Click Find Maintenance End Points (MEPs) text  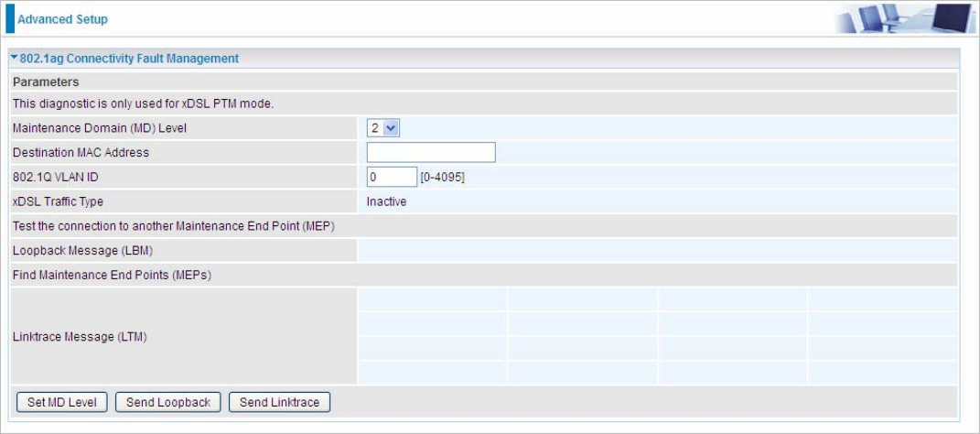point(112,276)
